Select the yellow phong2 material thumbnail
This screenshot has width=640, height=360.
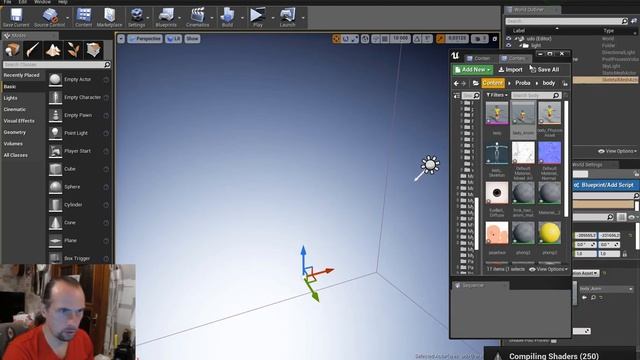(x=549, y=233)
